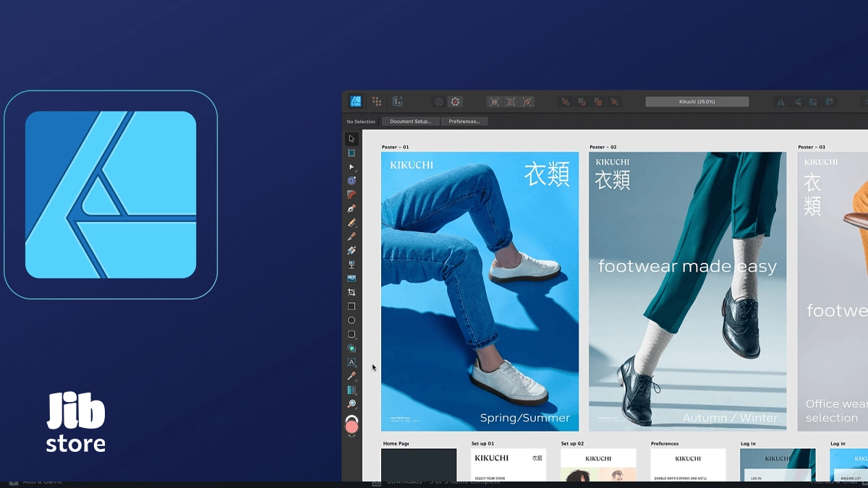Screen dimensions: 868x488
Task: Select the Place Image tool
Action: (x=352, y=278)
